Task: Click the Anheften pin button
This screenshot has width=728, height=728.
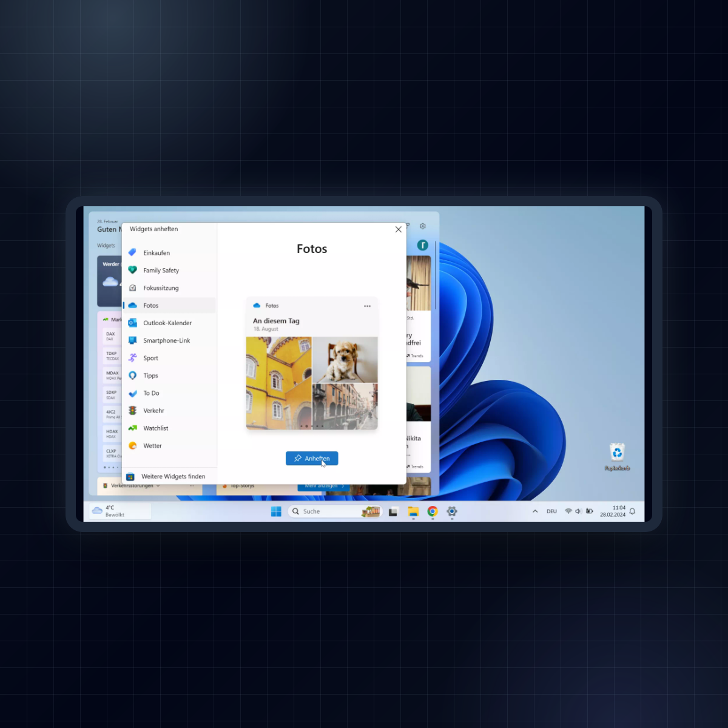Action: [x=312, y=459]
